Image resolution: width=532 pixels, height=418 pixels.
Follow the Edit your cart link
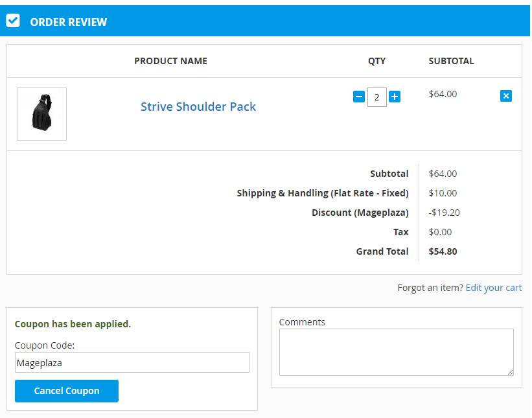(493, 288)
